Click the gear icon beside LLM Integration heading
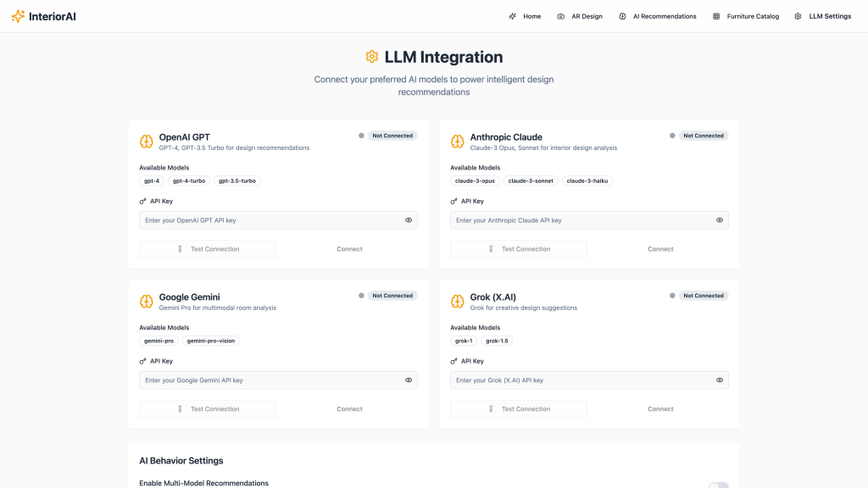Image resolution: width=868 pixels, height=488 pixels. tap(372, 57)
